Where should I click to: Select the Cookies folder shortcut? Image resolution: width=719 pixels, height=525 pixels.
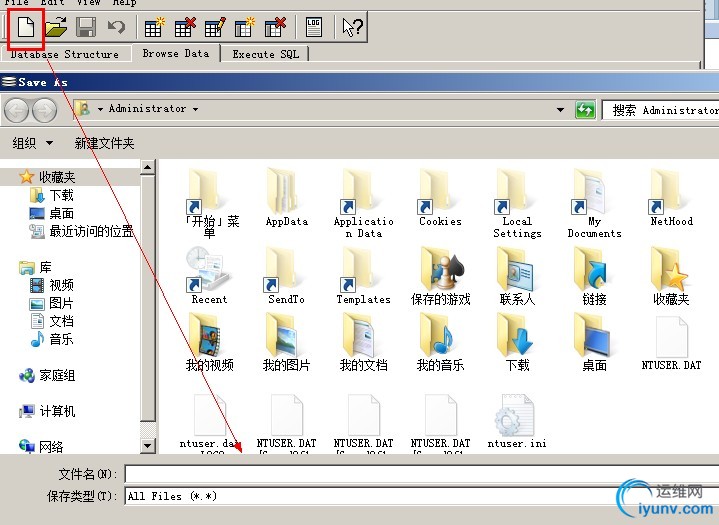[440, 197]
